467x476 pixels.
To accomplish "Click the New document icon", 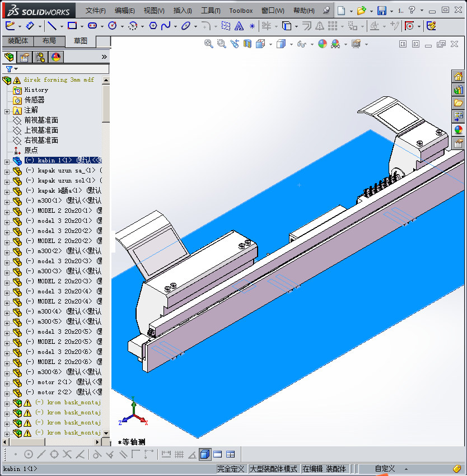I will [342, 11].
